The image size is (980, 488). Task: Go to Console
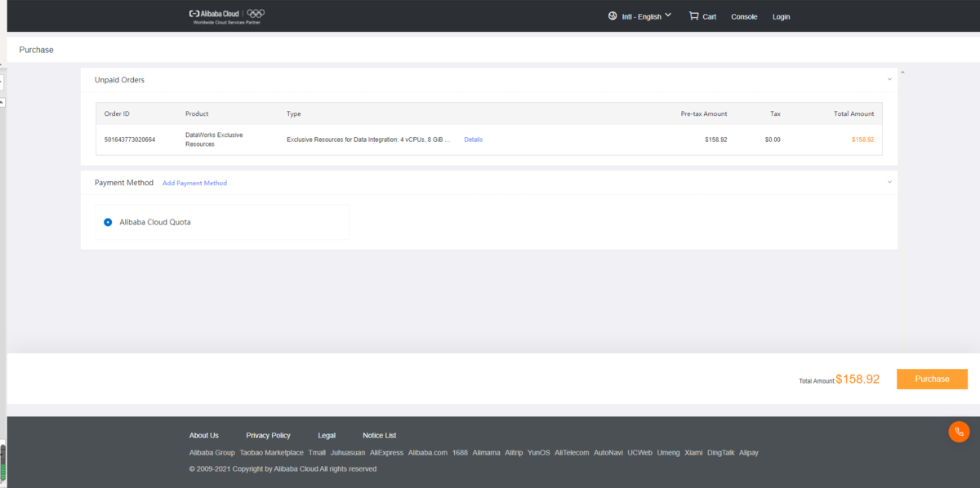pos(744,16)
